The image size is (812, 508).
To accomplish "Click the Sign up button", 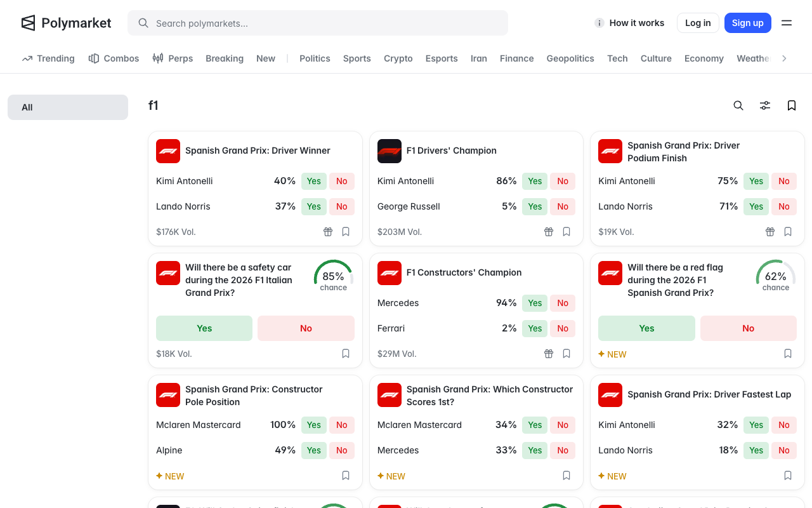I will [748, 23].
